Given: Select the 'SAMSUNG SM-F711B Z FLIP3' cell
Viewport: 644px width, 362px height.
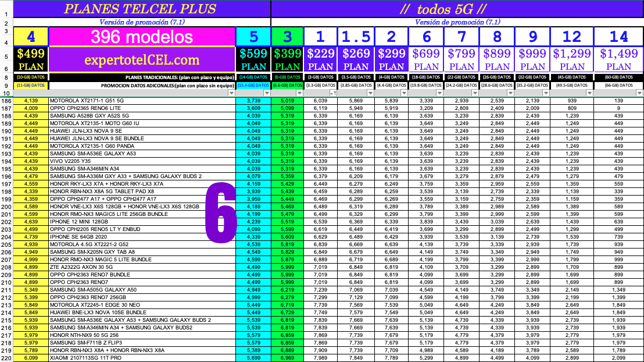Looking at the screenshot, I should coord(142,343).
